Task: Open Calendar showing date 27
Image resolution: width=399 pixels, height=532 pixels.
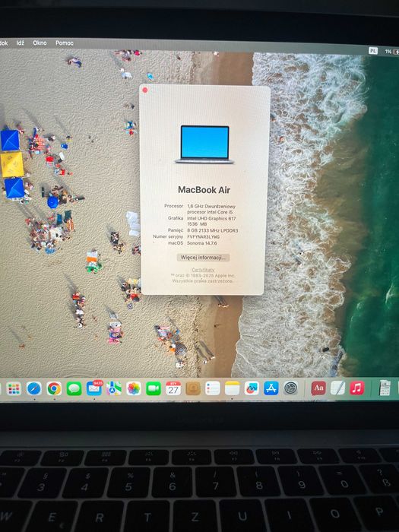Action: click(x=173, y=388)
